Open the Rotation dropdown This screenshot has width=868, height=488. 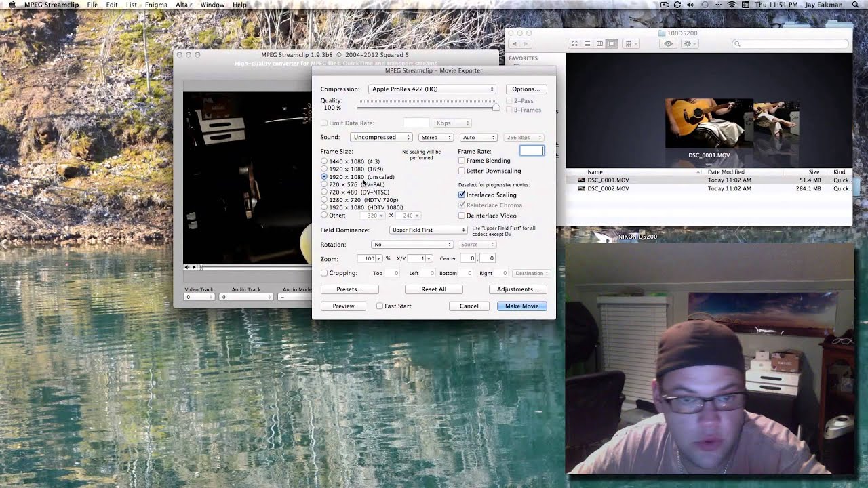pyautogui.click(x=412, y=244)
